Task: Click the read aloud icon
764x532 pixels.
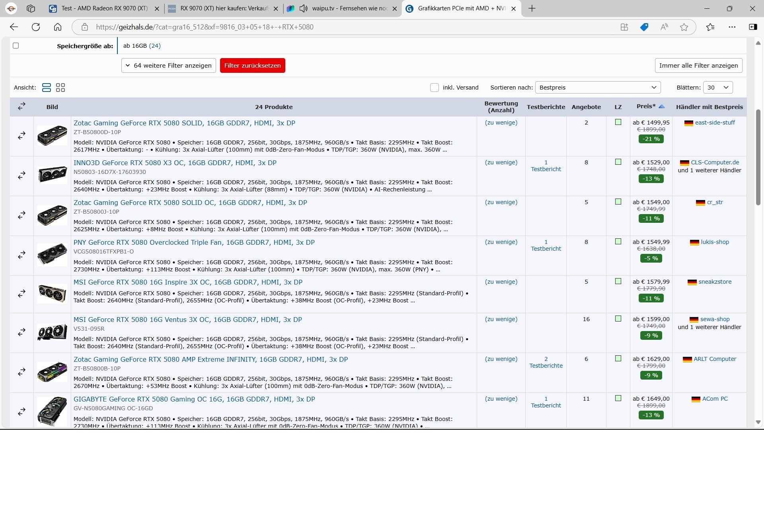Action: click(664, 27)
